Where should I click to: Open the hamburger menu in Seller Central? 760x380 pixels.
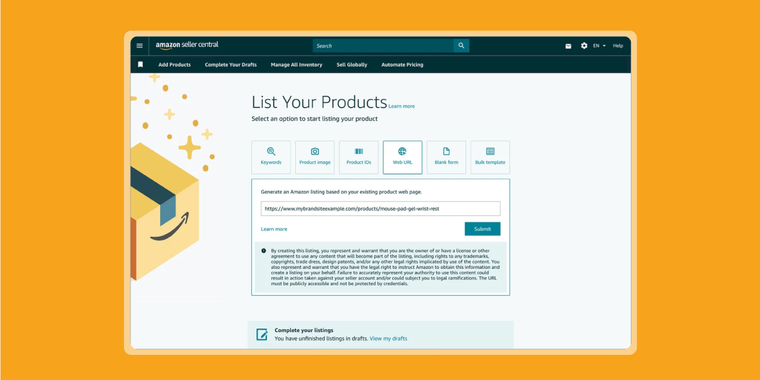pyautogui.click(x=140, y=46)
